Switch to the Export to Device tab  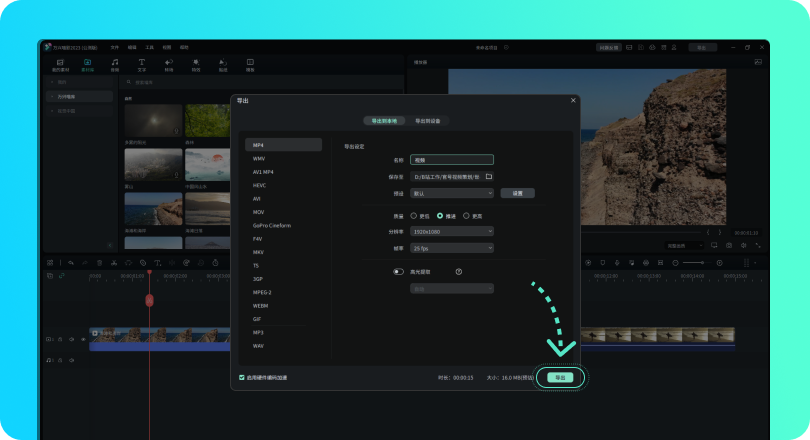428,120
